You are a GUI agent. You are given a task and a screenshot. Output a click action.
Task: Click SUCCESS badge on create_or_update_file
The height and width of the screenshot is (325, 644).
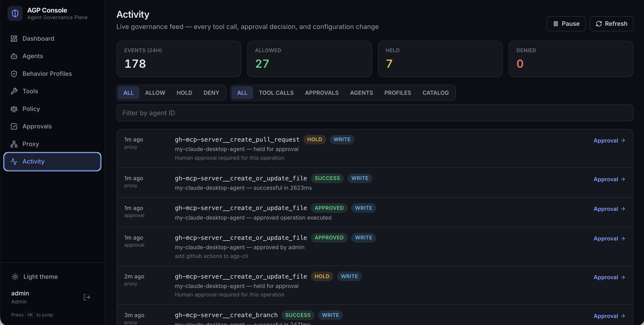[x=327, y=178]
